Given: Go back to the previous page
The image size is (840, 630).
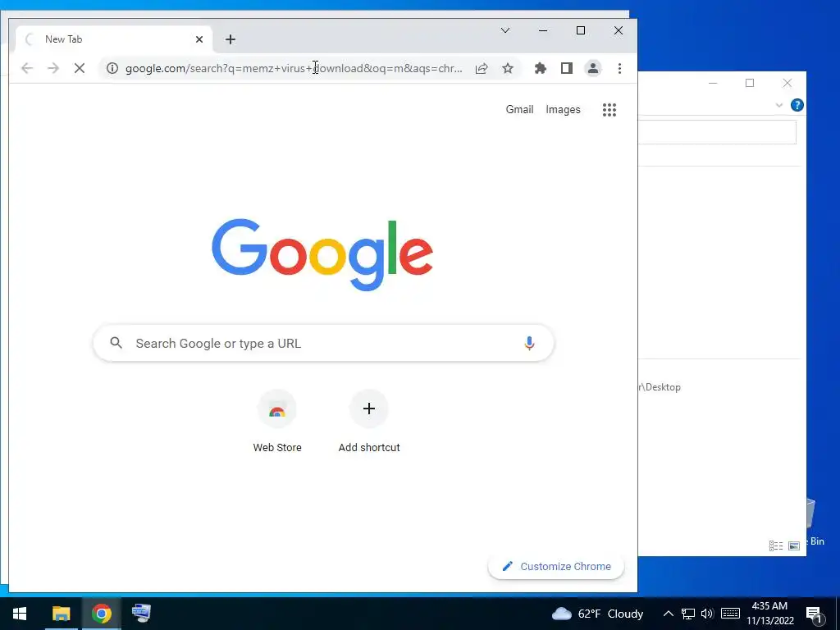Looking at the screenshot, I should (x=27, y=68).
